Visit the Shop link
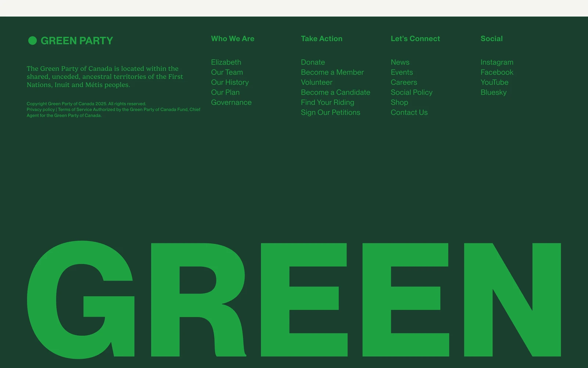The width and height of the screenshot is (588, 368). tap(399, 102)
